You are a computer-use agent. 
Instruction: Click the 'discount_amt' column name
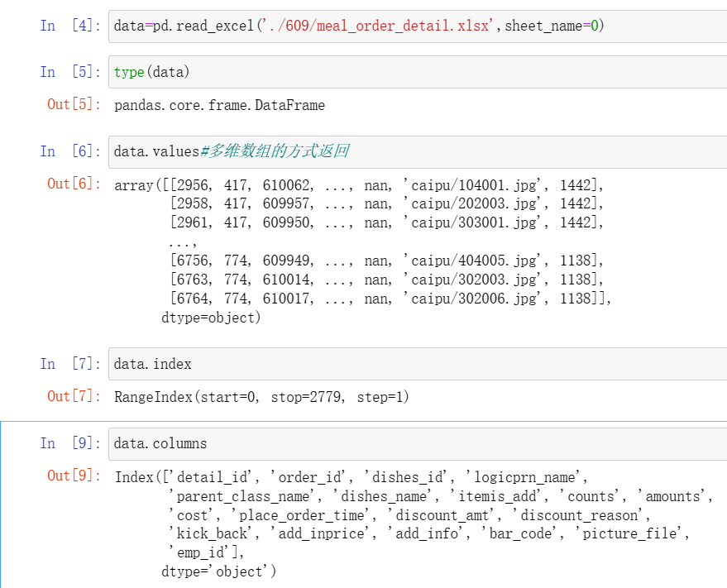tap(442, 515)
